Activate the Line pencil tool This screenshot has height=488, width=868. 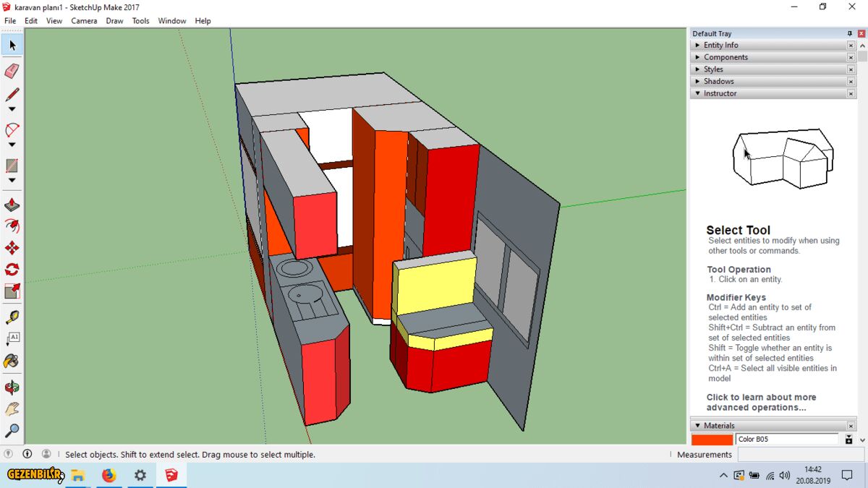click(x=12, y=95)
